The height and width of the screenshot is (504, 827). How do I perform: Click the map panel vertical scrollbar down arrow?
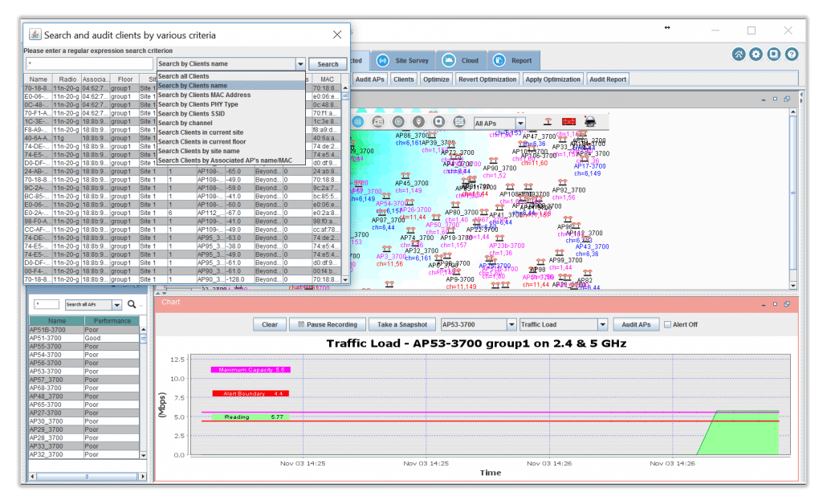(x=792, y=286)
